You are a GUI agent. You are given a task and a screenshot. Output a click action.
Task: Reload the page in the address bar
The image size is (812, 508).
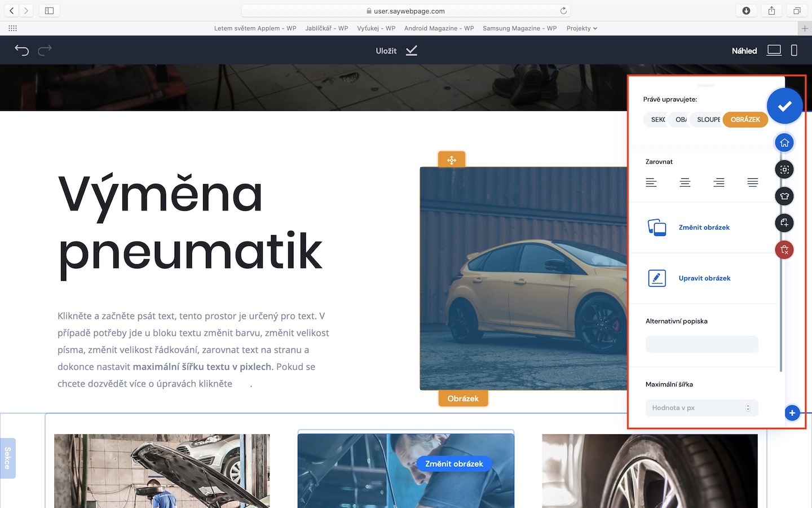[563, 11]
